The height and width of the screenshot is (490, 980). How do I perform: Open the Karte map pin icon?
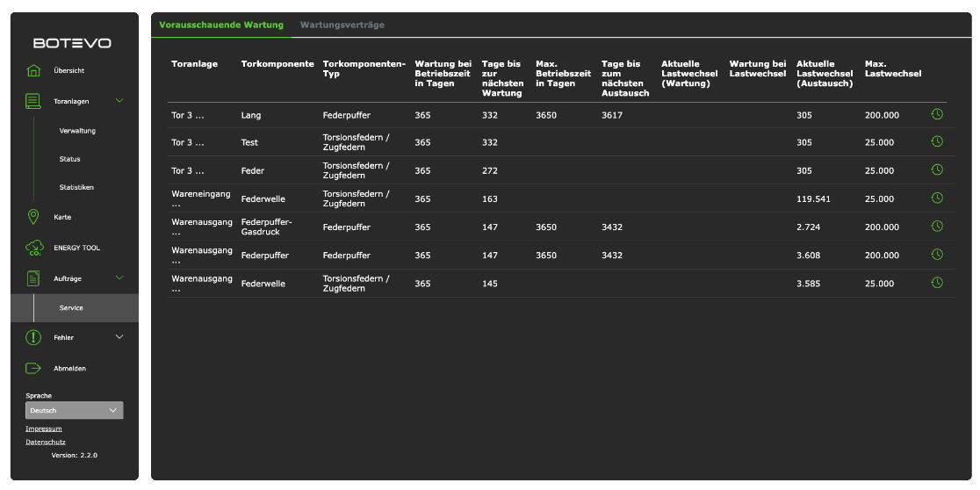33,217
